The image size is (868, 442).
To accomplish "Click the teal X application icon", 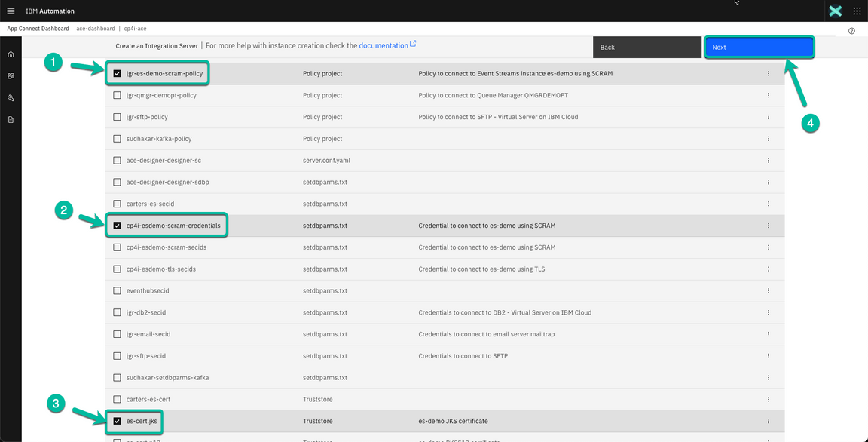I will point(835,11).
